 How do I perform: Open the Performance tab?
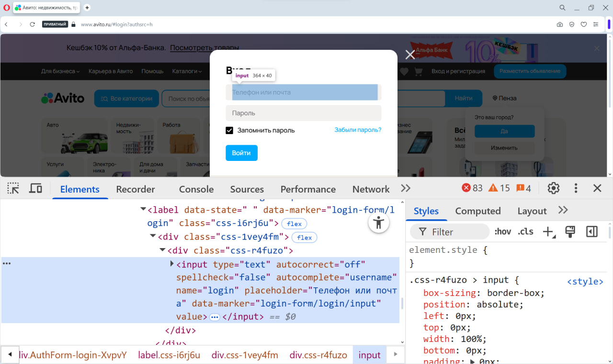point(308,189)
